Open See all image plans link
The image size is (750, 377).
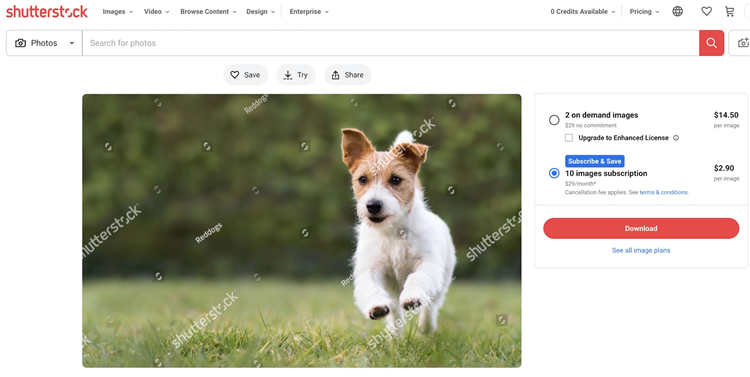[641, 250]
